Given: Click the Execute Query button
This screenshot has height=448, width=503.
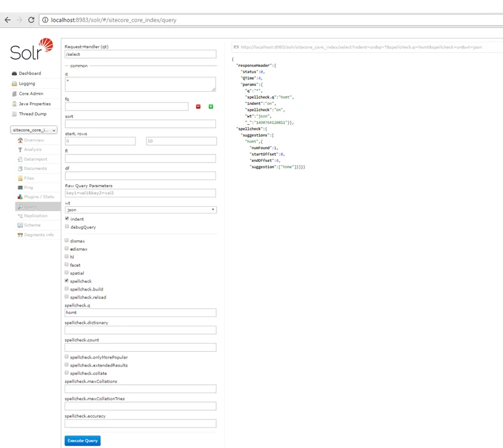Looking at the screenshot, I should coord(83,441).
